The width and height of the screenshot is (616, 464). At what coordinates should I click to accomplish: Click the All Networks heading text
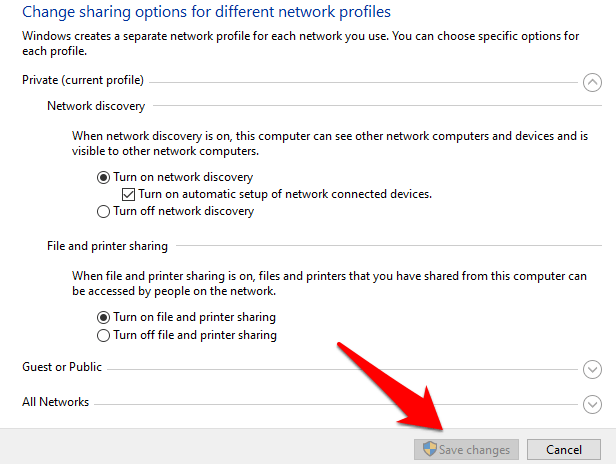56,402
